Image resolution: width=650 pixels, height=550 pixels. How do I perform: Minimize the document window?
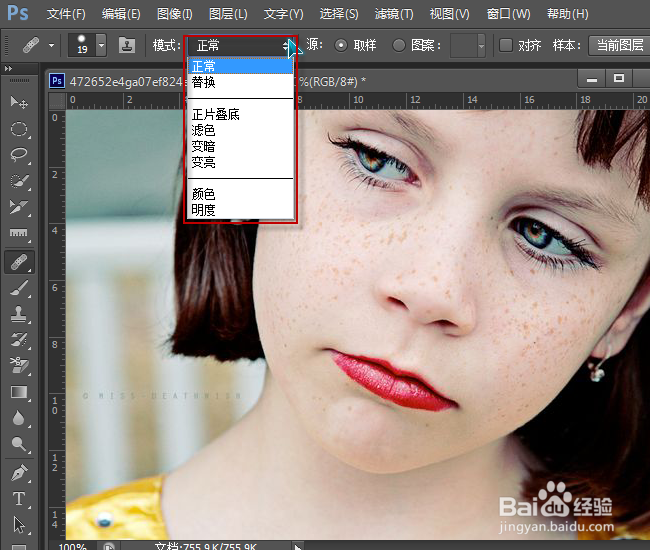click(x=592, y=79)
